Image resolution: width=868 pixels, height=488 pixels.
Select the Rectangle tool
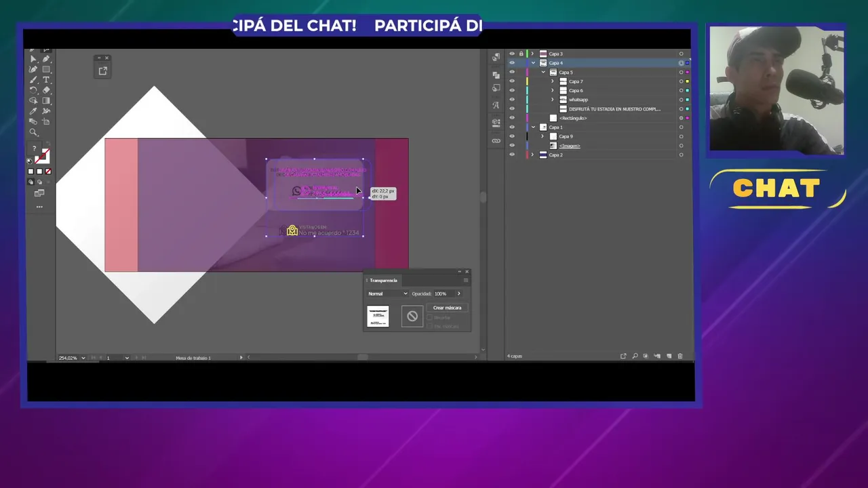[46, 69]
